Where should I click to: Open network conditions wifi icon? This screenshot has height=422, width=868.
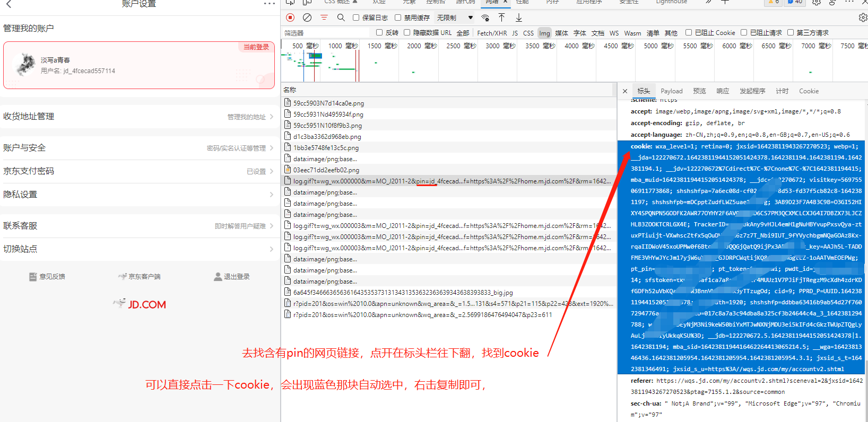point(485,17)
